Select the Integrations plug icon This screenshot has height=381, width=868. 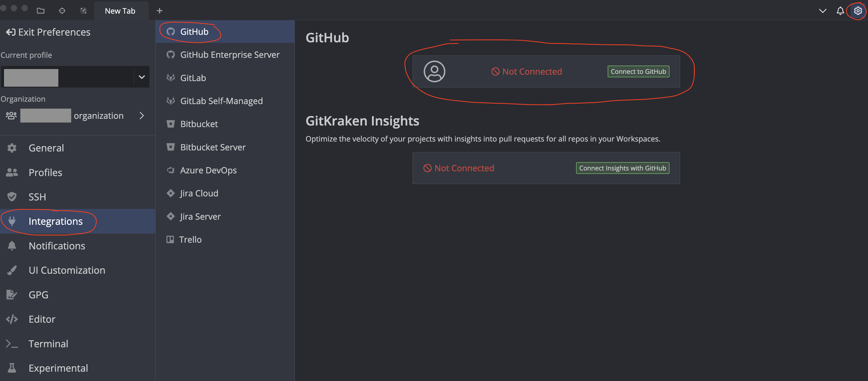click(12, 221)
